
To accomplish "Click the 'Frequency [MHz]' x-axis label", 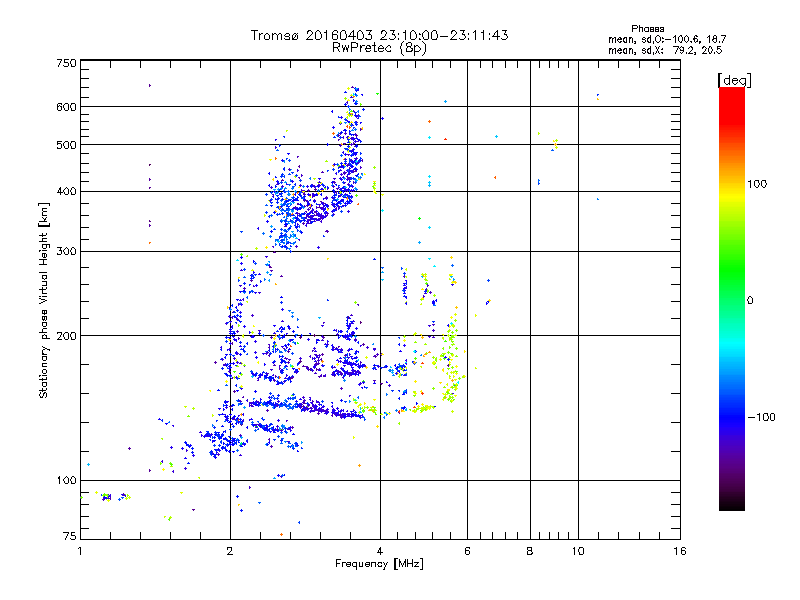I will coord(379,564).
